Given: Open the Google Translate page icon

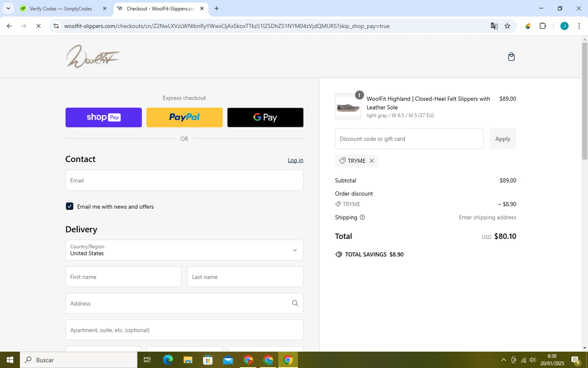Looking at the screenshot, I should point(494,26).
